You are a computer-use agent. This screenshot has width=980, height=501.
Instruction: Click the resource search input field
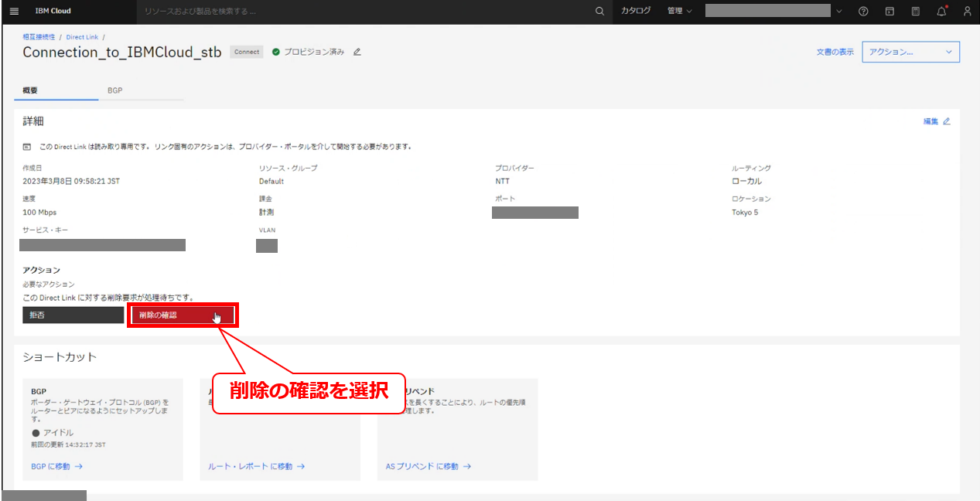coord(364,12)
